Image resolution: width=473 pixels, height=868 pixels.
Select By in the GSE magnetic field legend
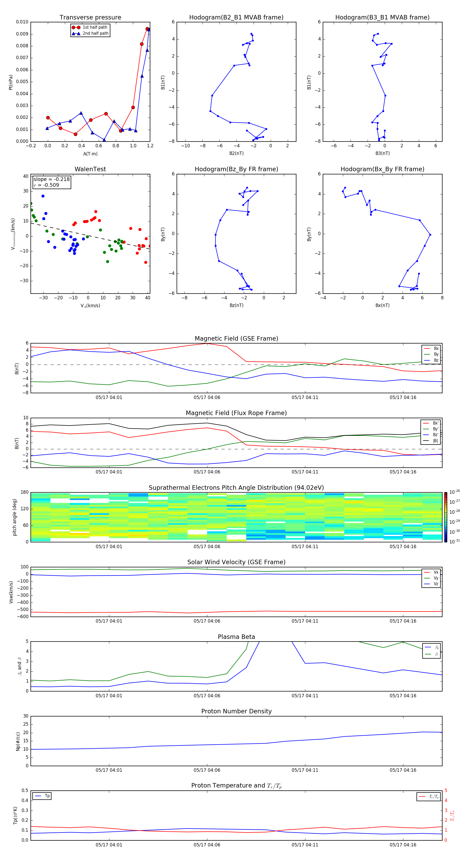[431, 354]
